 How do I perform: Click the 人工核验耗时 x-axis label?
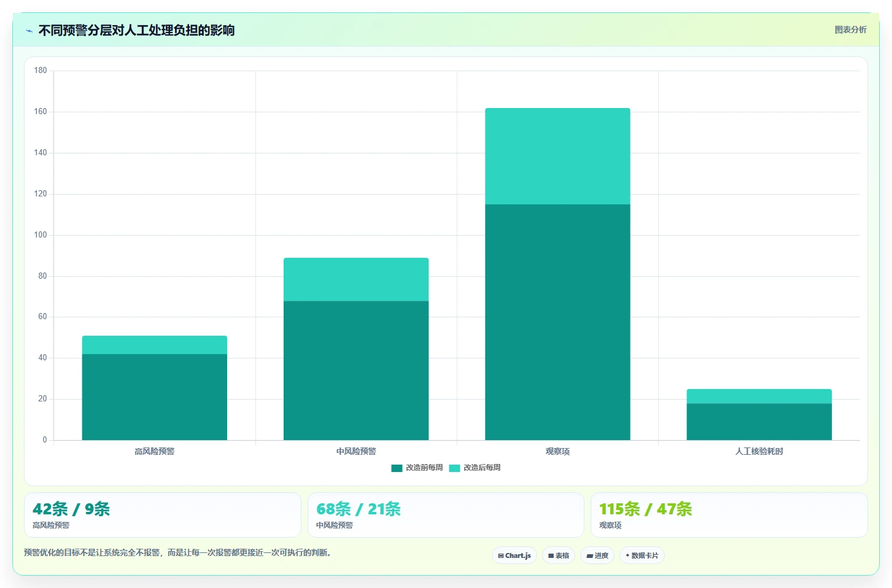759,451
